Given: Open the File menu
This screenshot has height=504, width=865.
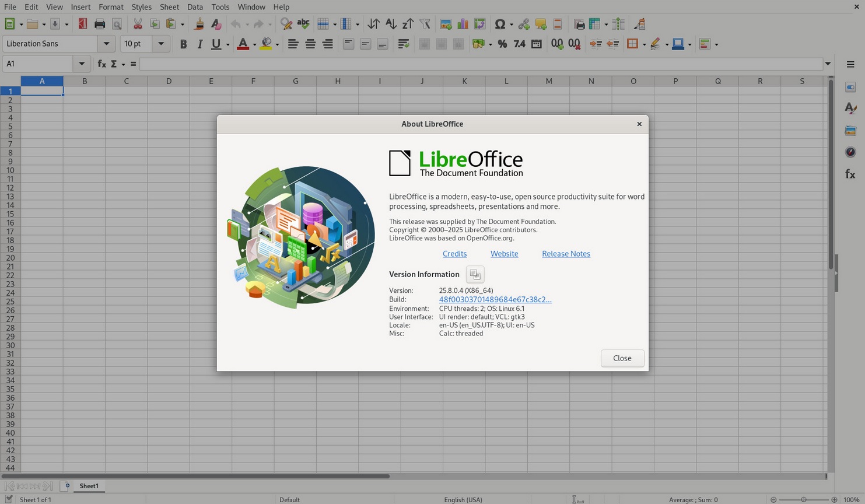Looking at the screenshot, I should [x=10, y=7].
